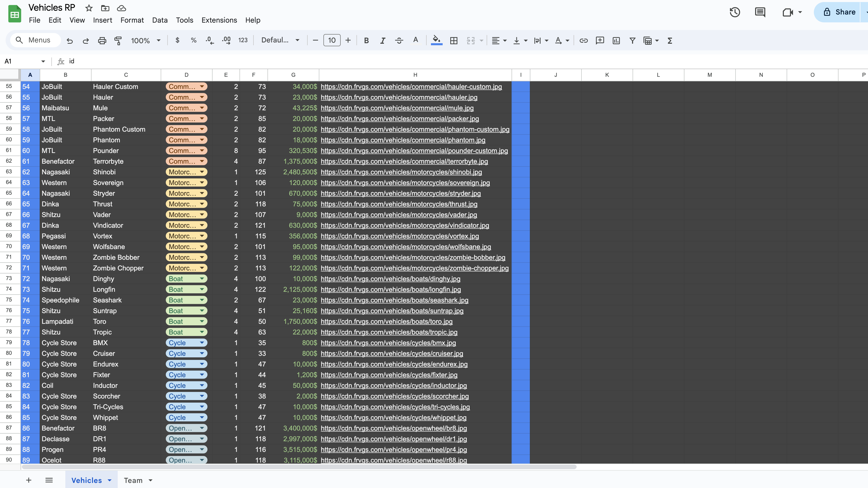Click the functions sigma icon

[x=669, y=40]
